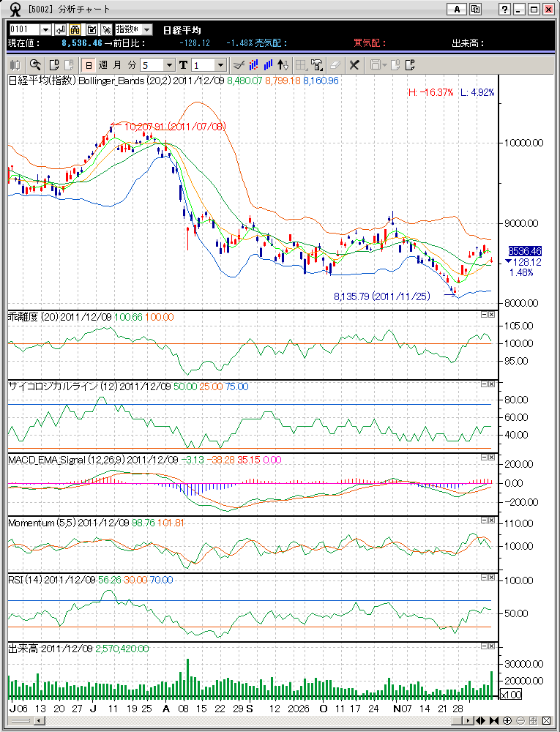Switch chart to monthly (月) timeframe
Screen dimensions: 560x732
[117, 64]
